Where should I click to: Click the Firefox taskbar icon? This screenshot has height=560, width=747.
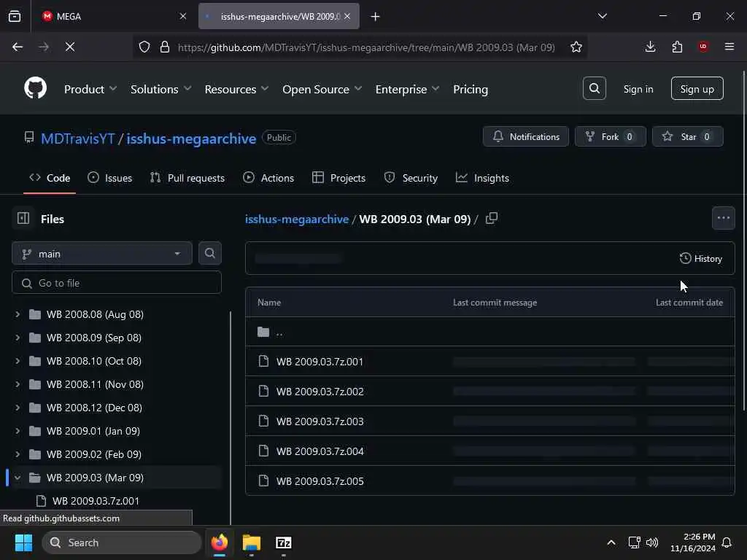coord(219,542)
